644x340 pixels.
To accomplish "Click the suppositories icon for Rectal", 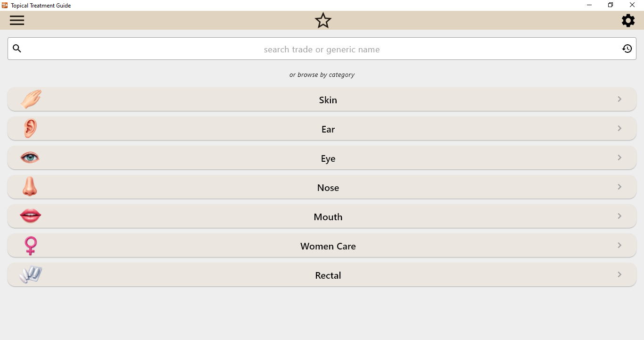I will click(x=31, y=274).
